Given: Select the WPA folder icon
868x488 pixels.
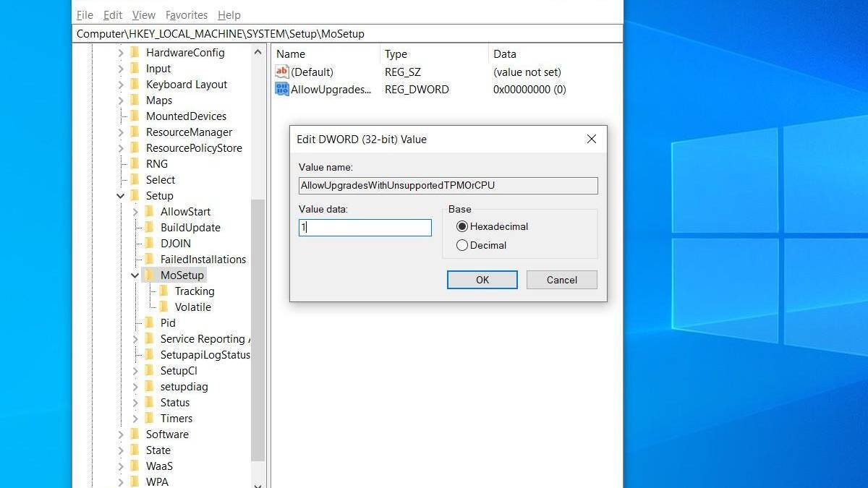Looking at the screenshot, I should (135, 481).
